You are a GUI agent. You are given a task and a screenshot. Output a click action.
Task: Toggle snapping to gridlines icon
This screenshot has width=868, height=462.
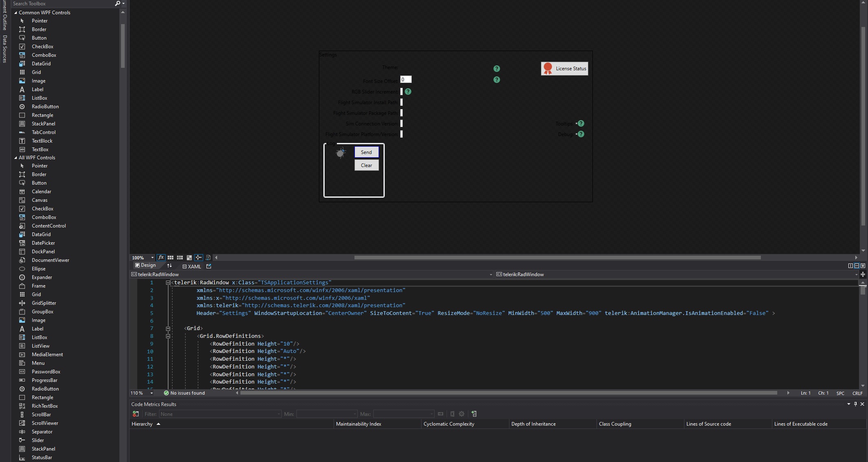pos(180,257)
